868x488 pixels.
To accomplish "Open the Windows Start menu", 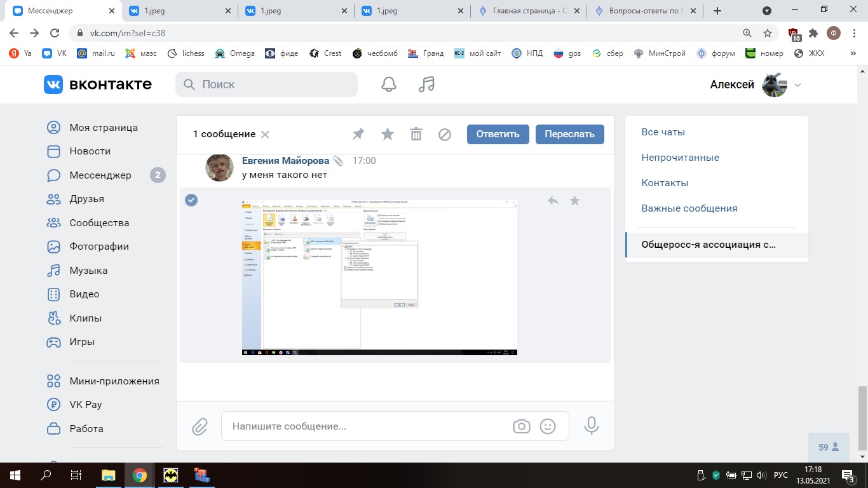I will coord(15,475).
